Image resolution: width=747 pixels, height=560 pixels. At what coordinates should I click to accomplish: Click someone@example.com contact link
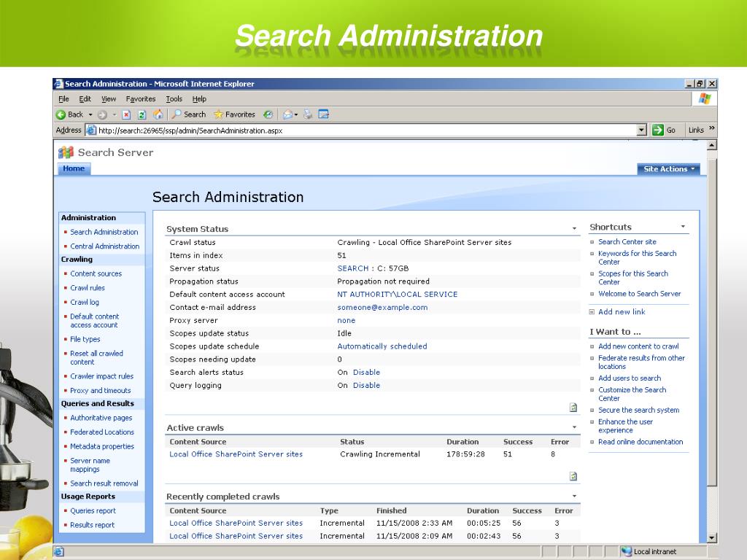[382, 308]
